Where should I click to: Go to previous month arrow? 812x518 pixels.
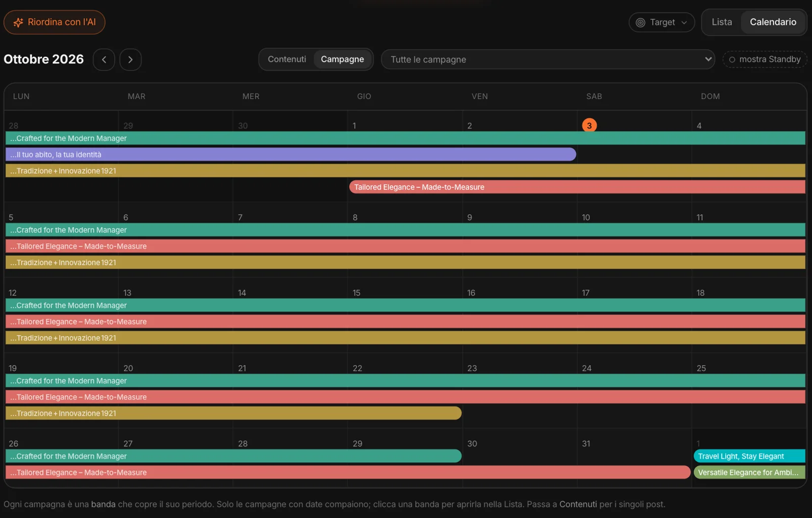coord(104,59)
